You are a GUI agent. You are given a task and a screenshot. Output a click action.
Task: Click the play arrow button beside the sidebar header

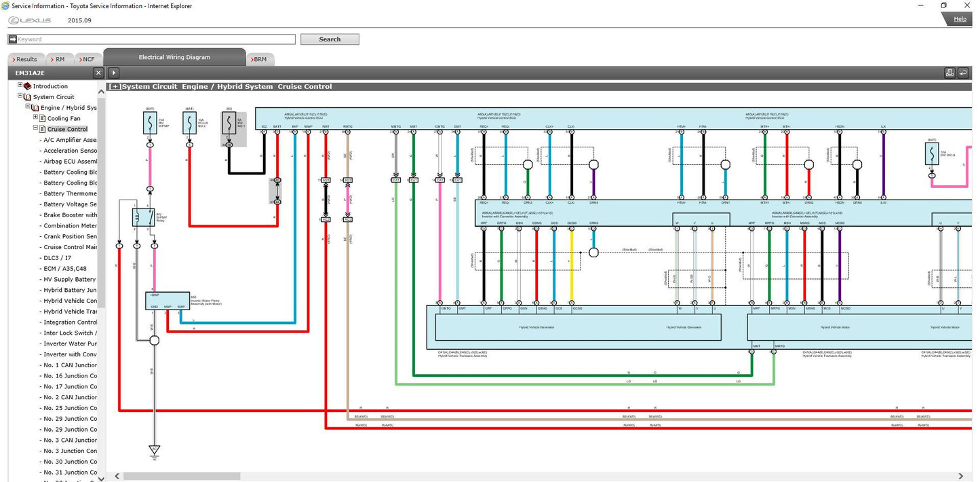113,73
